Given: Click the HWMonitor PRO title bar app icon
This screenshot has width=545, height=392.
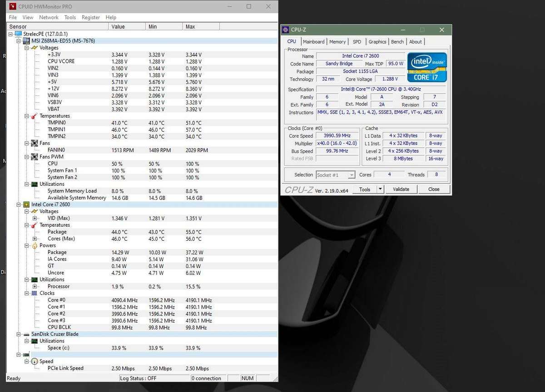Looking at the screenshot, I should tap(12, 6).
